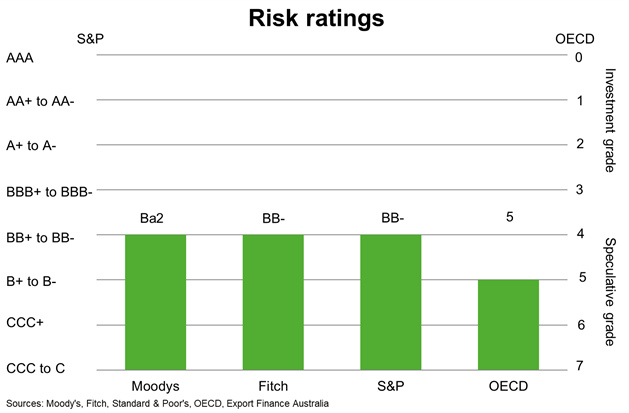The image size is (629, 413).
Task: Click the OECD data label 5
Action: [x=509, y=217]
